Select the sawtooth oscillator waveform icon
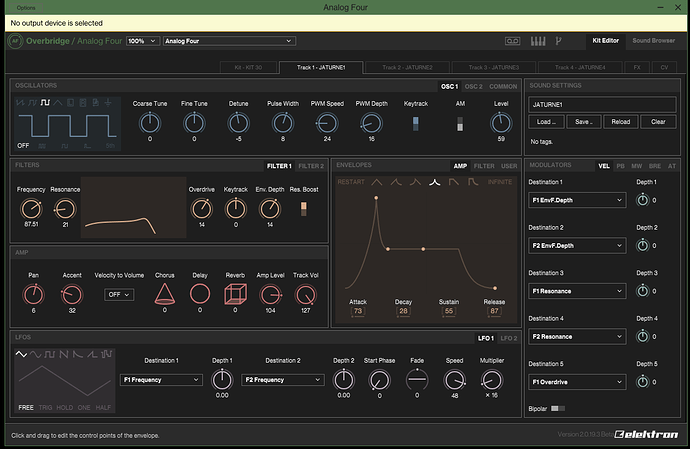 coord(20,103)
